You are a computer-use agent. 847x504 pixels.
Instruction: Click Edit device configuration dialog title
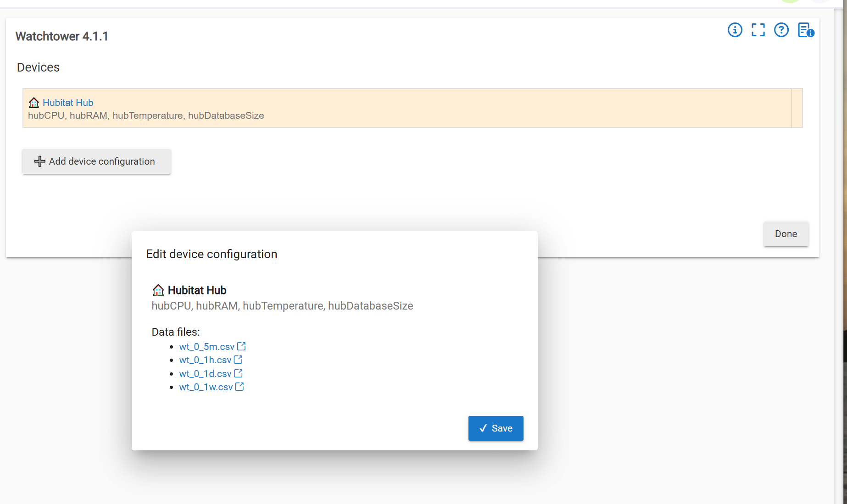212,254
